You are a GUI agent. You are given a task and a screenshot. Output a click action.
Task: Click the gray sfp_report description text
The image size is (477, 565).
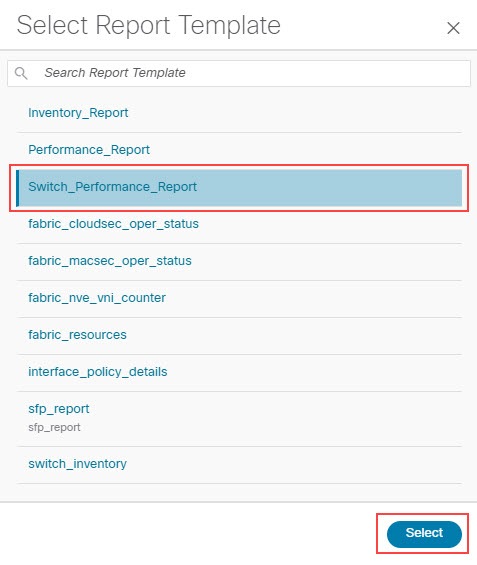click(x=54, y=428)
